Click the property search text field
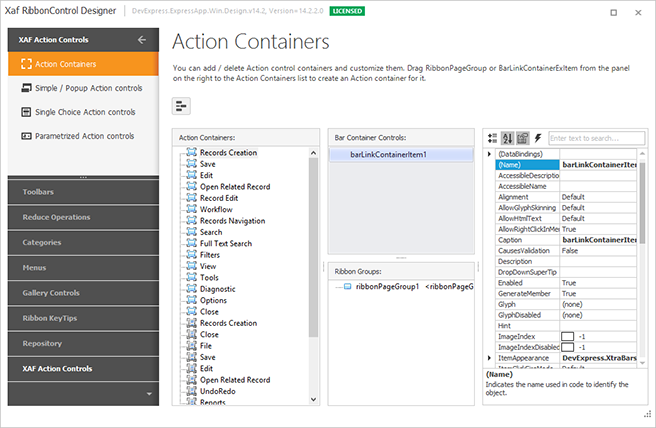This screenshot has width=656, height=428. pyautogui.click(x=592, y=137)
